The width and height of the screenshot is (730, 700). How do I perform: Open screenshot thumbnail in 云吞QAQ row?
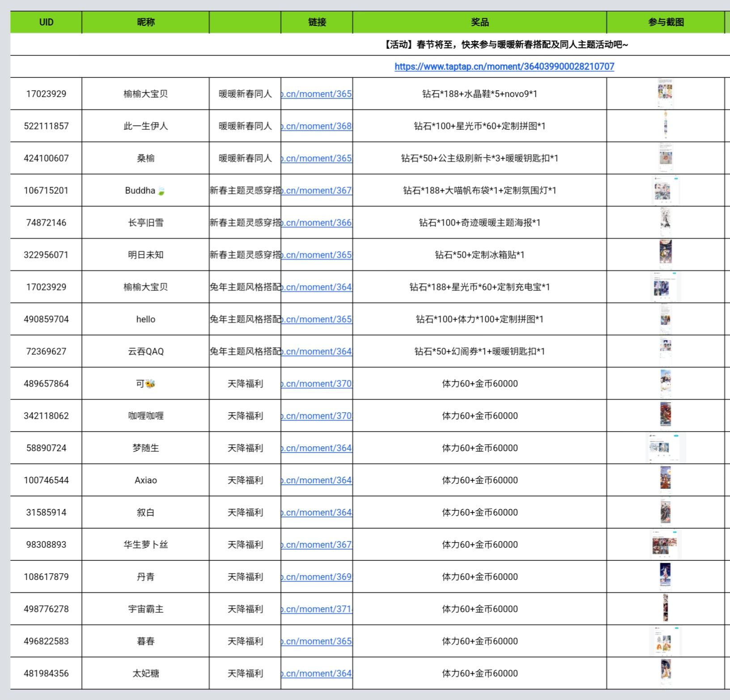tap(666, 351)
